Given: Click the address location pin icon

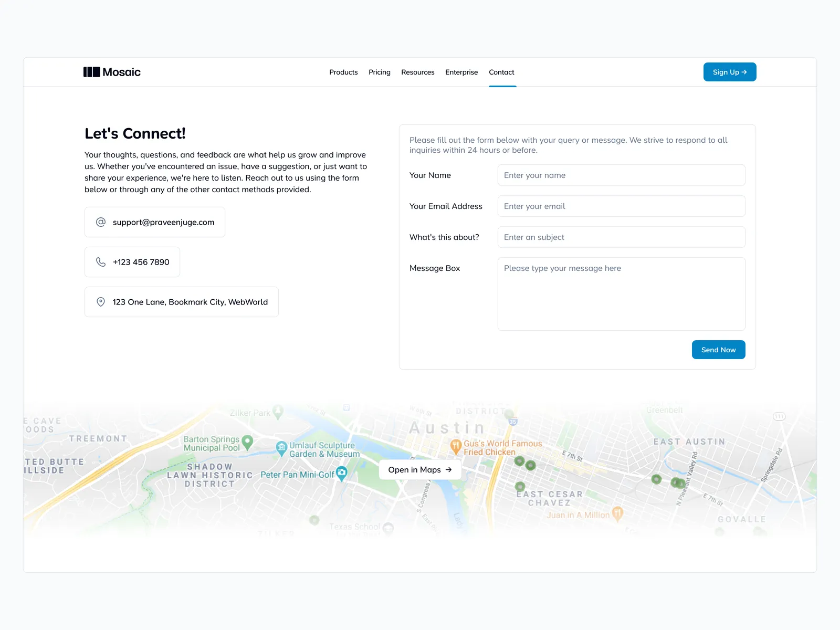Looking at the screenshot, I should (101, 302).
